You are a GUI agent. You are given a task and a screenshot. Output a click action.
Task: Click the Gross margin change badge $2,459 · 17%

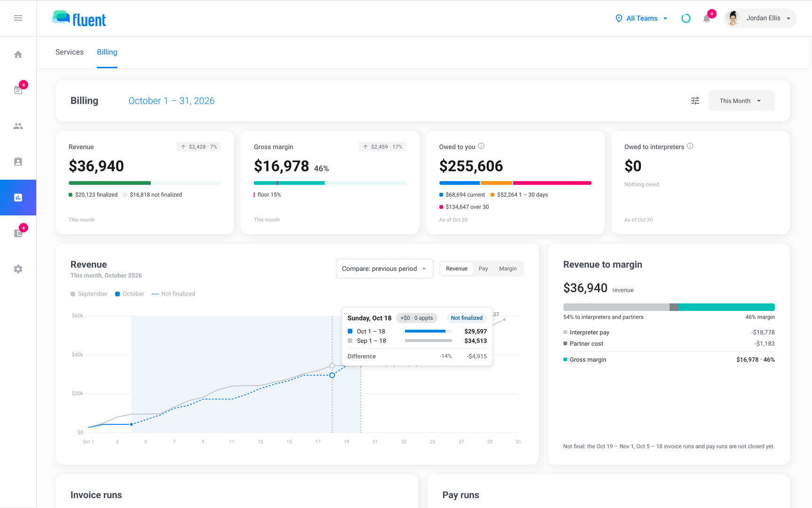point(383,147)
